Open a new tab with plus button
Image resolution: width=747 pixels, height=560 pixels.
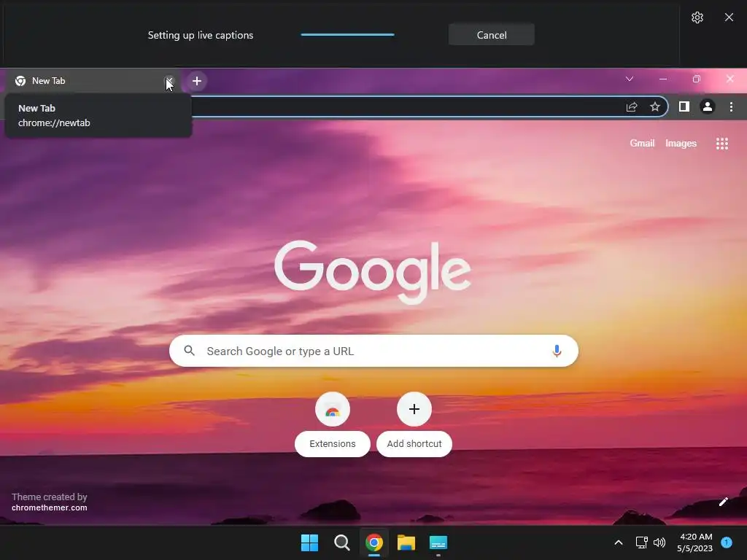coord(197,81)
